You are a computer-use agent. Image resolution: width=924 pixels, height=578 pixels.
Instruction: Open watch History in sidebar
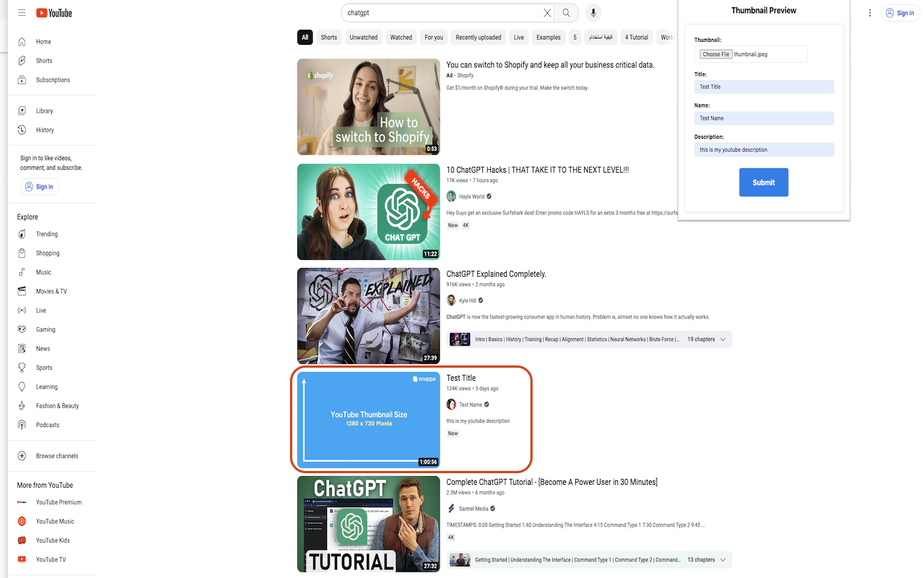point(45,130)
